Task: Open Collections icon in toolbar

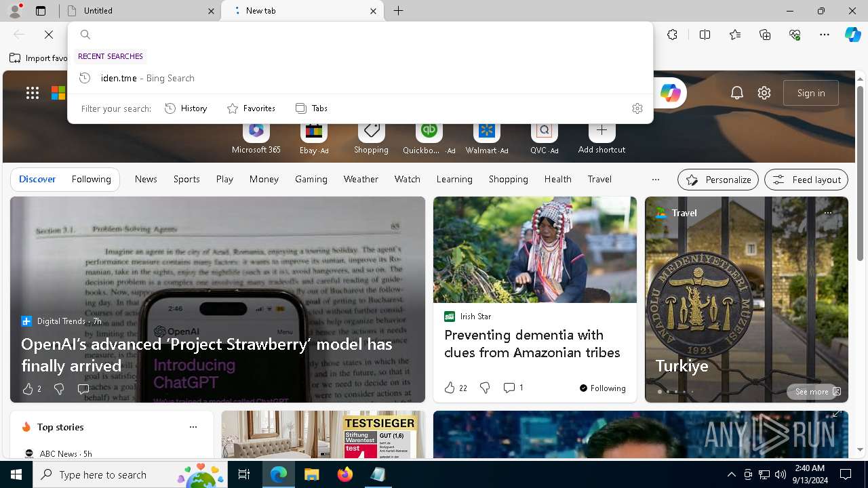Action: [765, 35]
